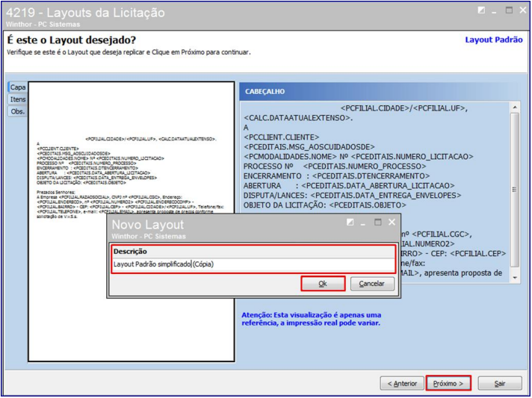Click Cancelar in the Novo Layout dialog
This screenshot has height=398, width=532.
372,284
